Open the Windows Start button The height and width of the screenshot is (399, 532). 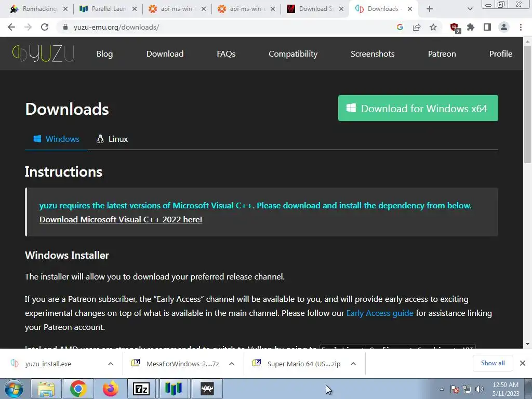coord(14,389)
